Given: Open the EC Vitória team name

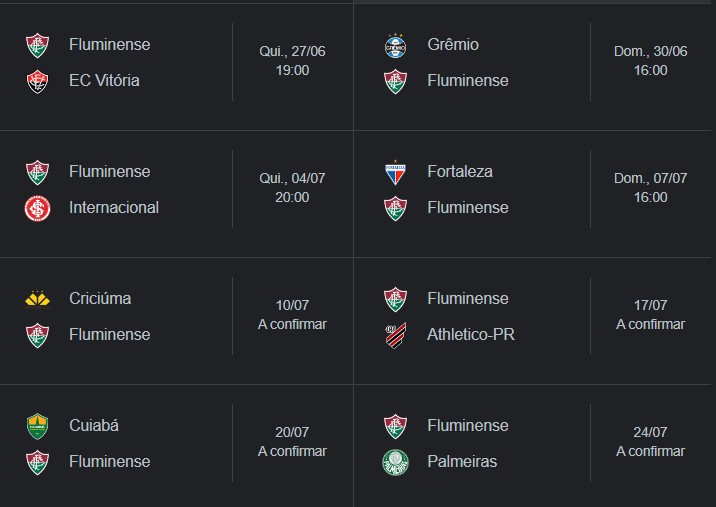Looking at the screenshot, I should click(x=104, y=80).
